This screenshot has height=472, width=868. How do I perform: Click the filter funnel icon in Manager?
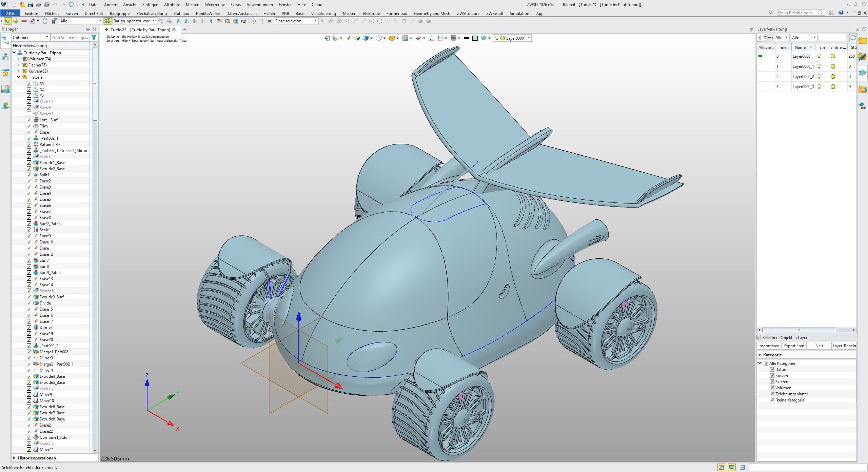tap(94, 37)
